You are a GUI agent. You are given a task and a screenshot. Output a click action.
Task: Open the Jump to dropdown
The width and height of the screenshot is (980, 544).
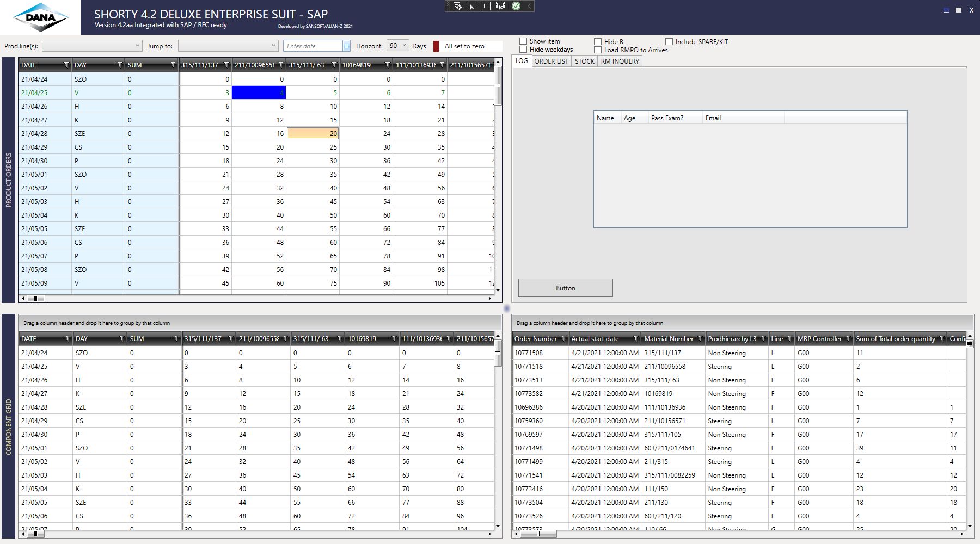228,46
